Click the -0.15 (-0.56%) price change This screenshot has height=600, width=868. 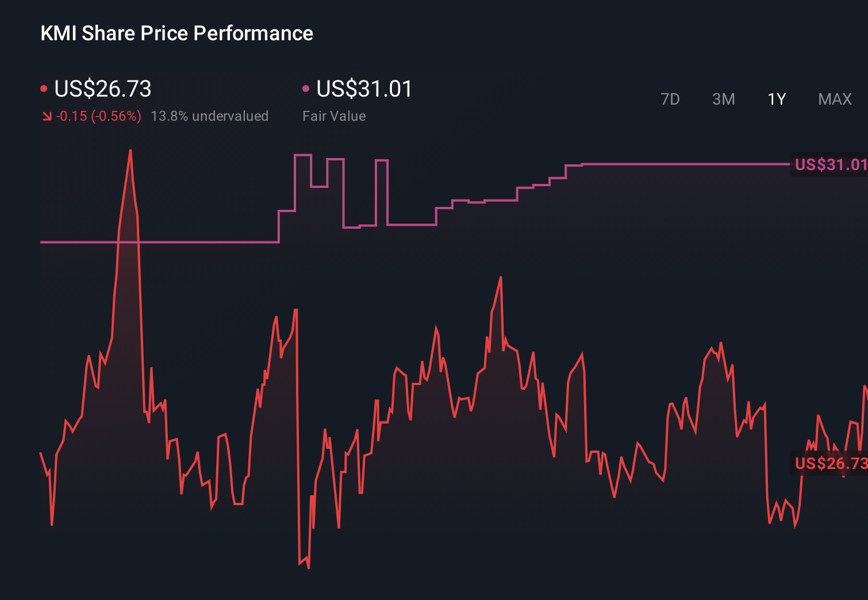98,116
